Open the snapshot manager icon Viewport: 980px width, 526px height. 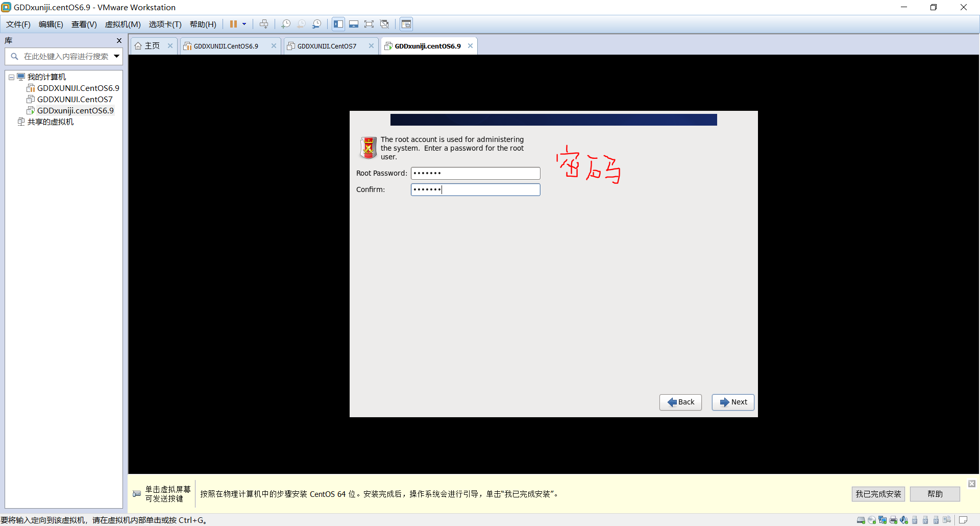pos(317,24)
